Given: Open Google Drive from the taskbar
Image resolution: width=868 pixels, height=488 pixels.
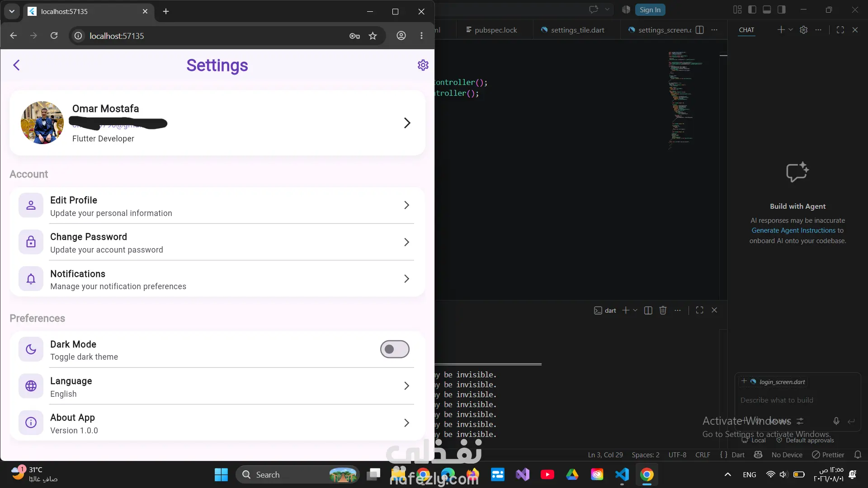Looking at the screenshot, I should 572,474.
